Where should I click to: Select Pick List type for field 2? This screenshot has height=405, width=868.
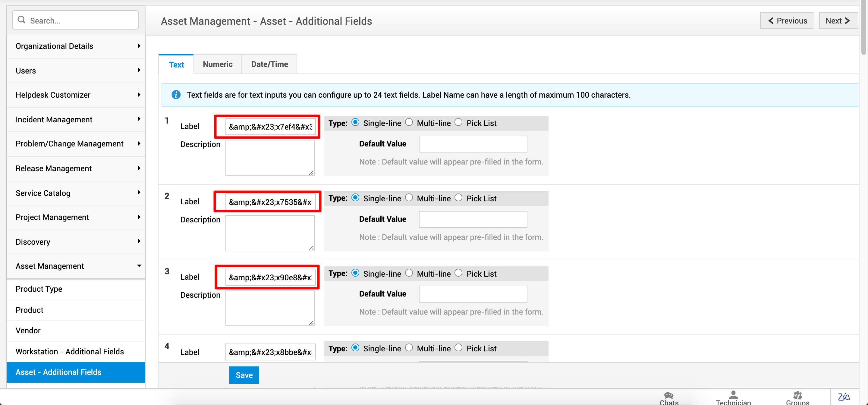[x=458, y=198]
